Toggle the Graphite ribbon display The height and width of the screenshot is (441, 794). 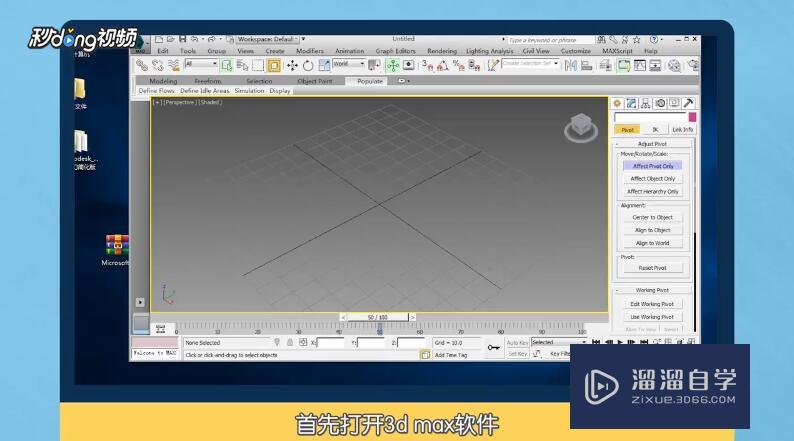[x=624, y=65]
